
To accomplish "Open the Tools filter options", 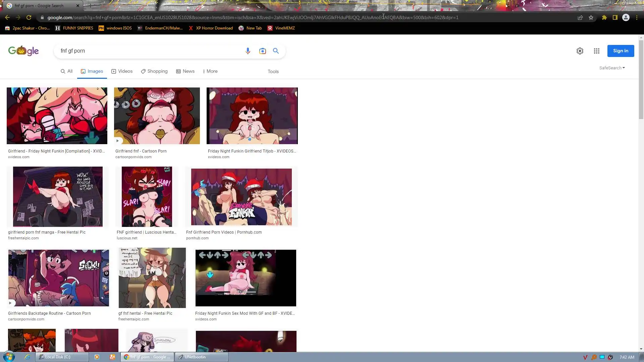I will tap(273, 71).
